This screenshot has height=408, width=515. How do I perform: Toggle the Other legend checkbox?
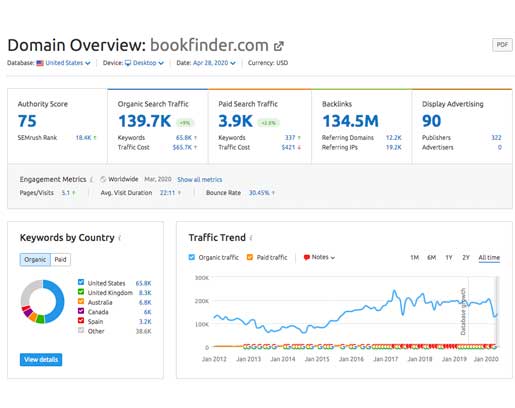click(81, 330)
